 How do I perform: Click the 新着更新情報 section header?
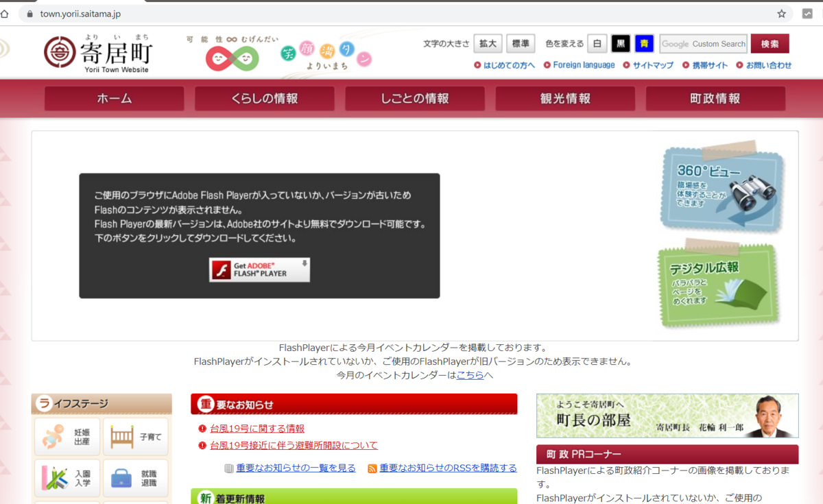tap(354, 496)
